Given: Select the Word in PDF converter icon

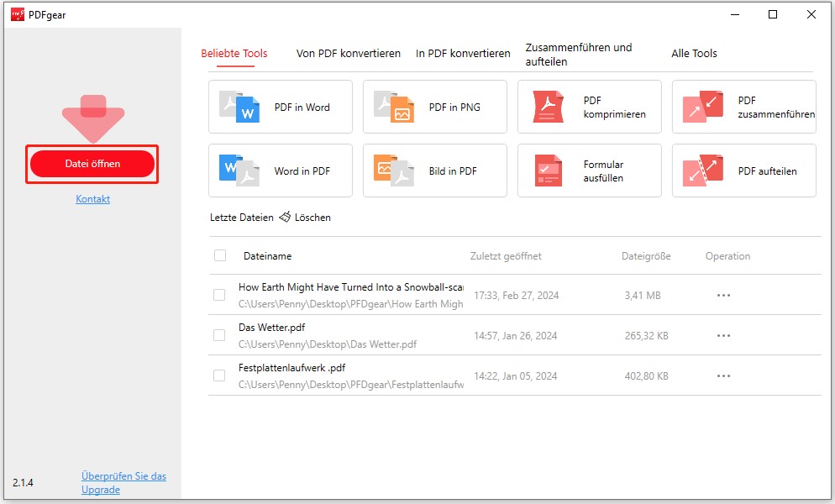Looking at the screenshot, I should 238,171.
